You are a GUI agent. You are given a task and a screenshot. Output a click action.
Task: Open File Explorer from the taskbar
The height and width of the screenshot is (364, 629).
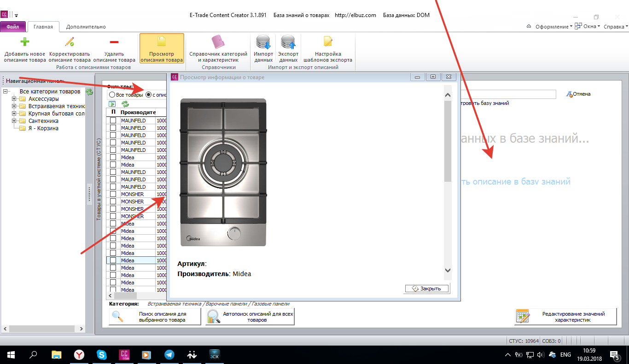(56, 355)
